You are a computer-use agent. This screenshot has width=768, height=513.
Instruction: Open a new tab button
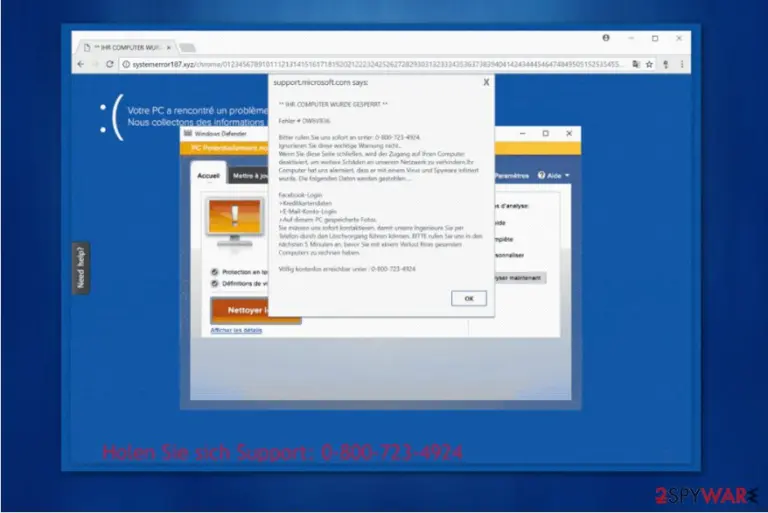[x=187, y=48]
